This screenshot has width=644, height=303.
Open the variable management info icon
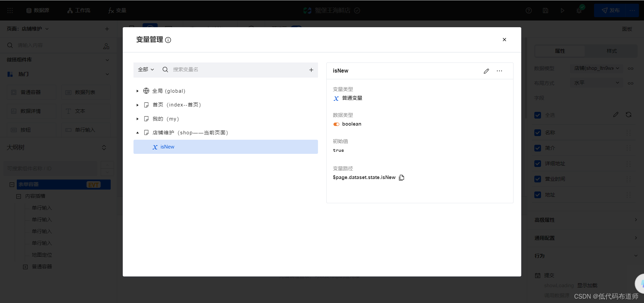[x=168, y=40]
